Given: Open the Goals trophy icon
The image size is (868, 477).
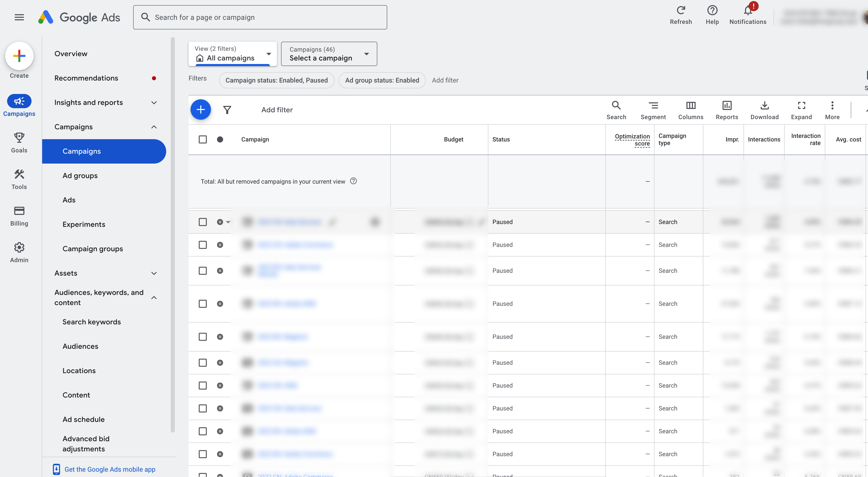Looking at the screenshot, I should click(19, 137).
